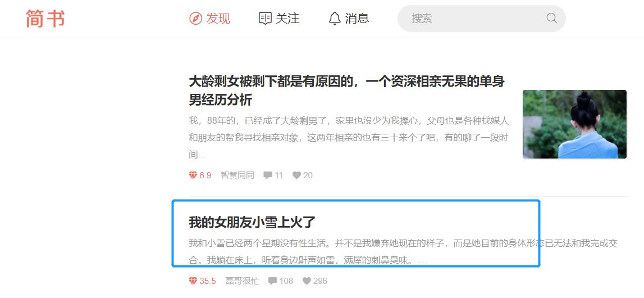Open article 我的女朋友小雪上火了
644x298 pixels.
252,222
